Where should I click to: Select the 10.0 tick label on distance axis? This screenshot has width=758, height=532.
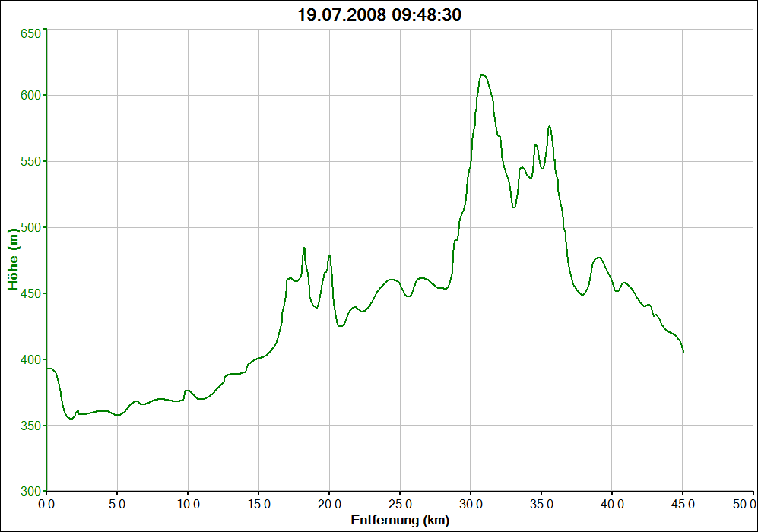188,504
